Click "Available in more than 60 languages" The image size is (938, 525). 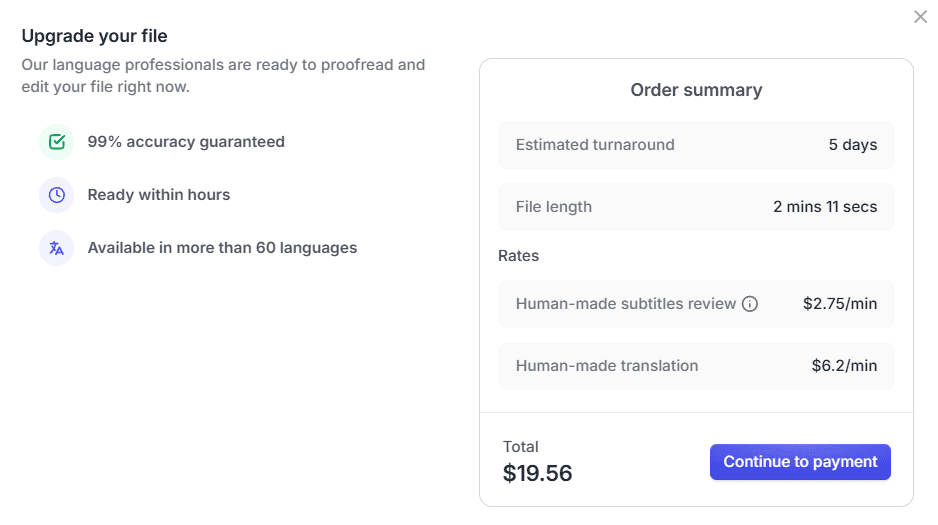(222, 248)
